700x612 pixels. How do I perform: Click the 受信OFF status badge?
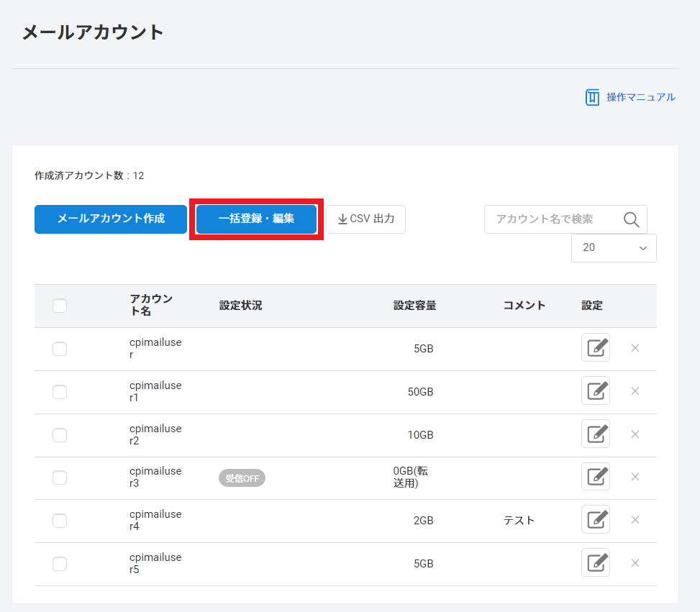(242, 478)
